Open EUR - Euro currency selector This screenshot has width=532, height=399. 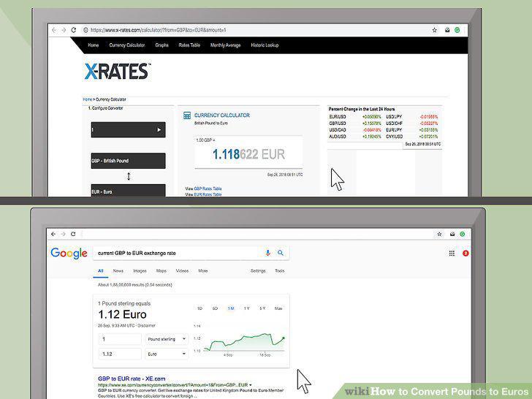(129, 191)
